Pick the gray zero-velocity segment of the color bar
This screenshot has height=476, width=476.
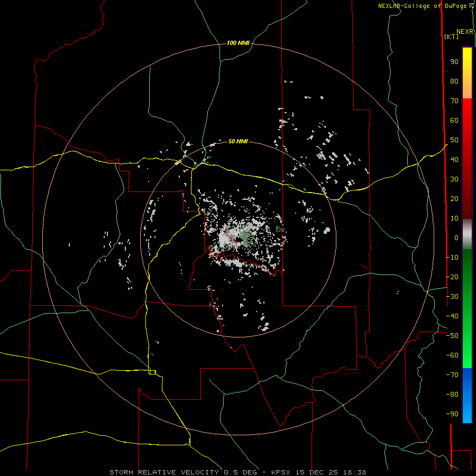467,234
